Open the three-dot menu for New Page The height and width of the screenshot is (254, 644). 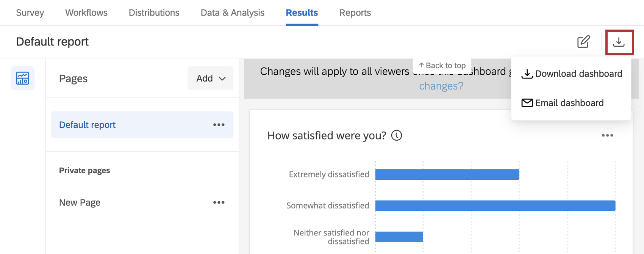tap(219, 202)
